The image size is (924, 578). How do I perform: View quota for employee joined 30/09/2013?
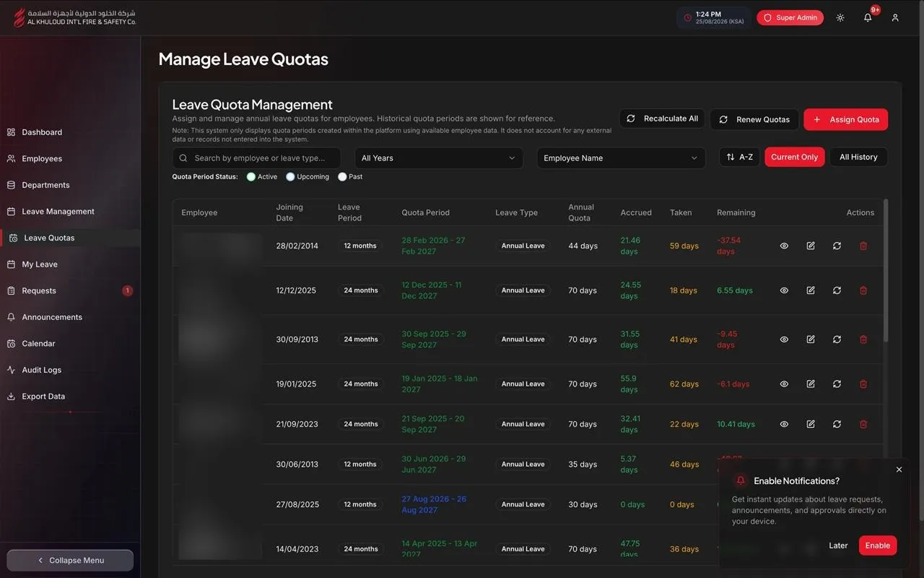784,339
